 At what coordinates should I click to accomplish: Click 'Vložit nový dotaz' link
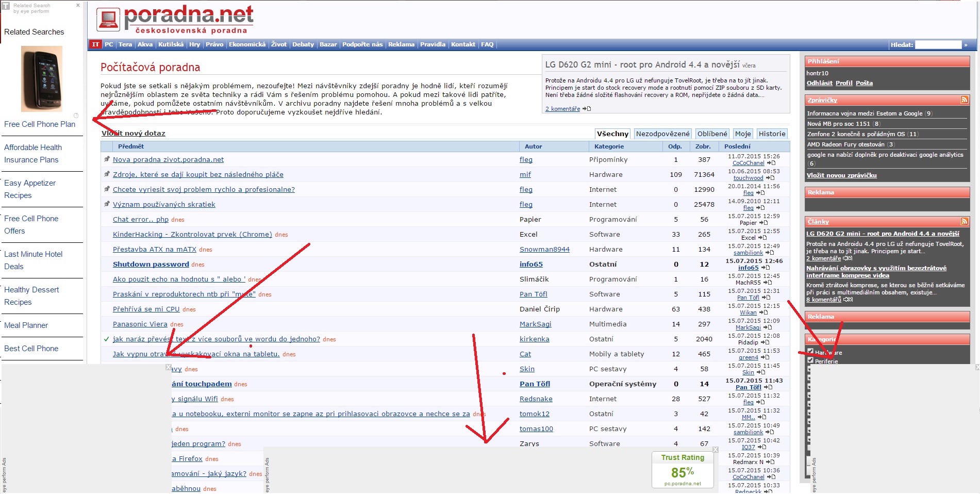(134, 133)
